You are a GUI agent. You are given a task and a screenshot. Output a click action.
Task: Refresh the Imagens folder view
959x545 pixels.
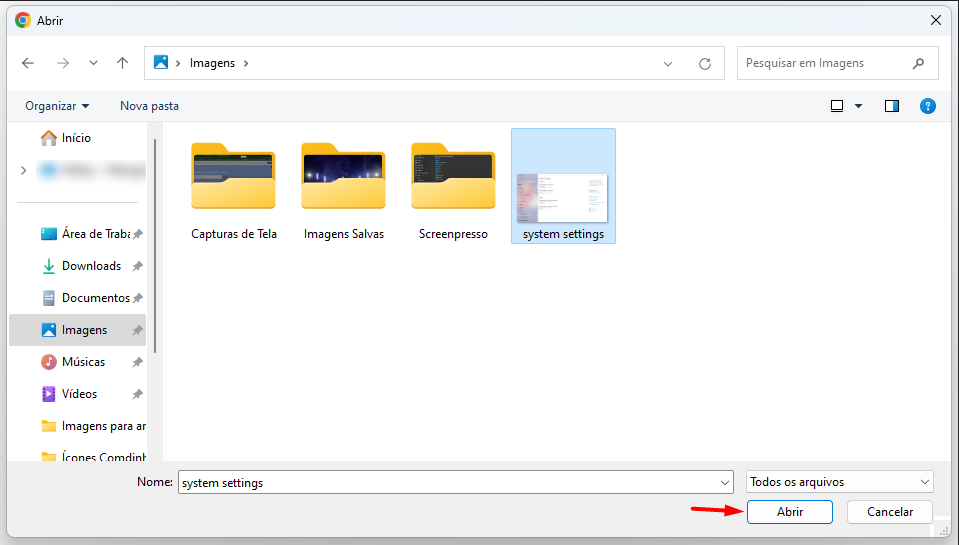(x=705, y=63)
